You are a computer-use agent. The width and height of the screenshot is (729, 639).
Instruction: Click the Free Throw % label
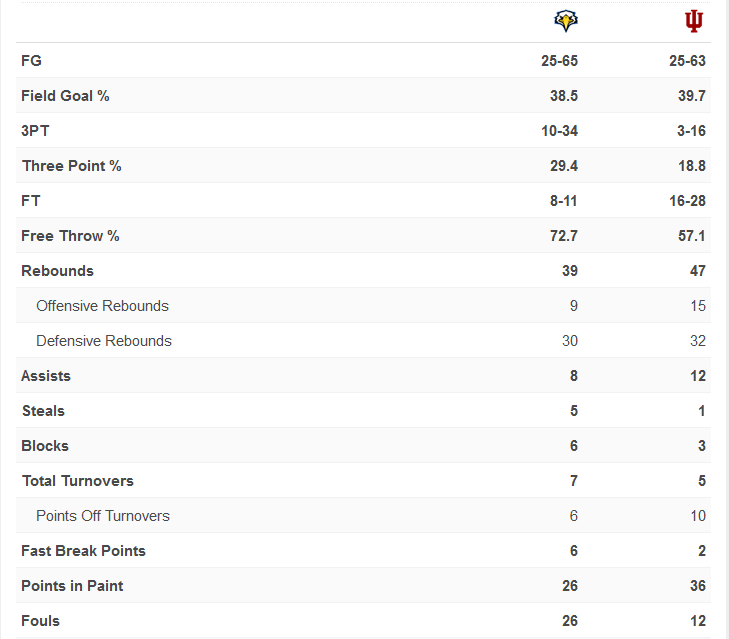tap(70, 236)
